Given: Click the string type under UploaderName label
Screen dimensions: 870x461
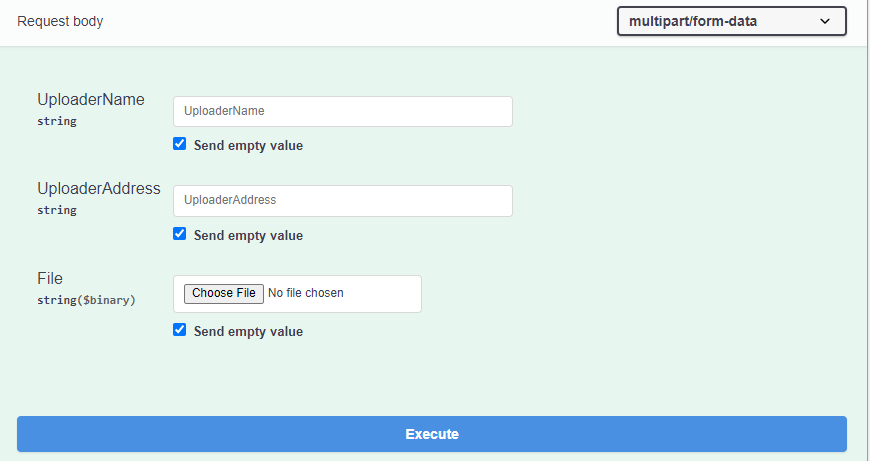Looking at the screenshot, I should (x=57, y=121).
